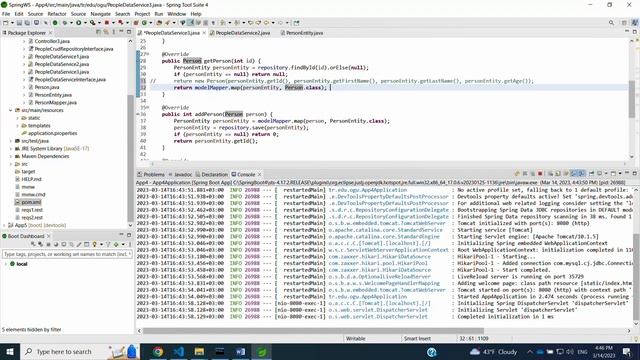Click the Save icon in main toolbar
Image resolution: width=640 pixels, height=360 pixels.
[x=19, y=23]
